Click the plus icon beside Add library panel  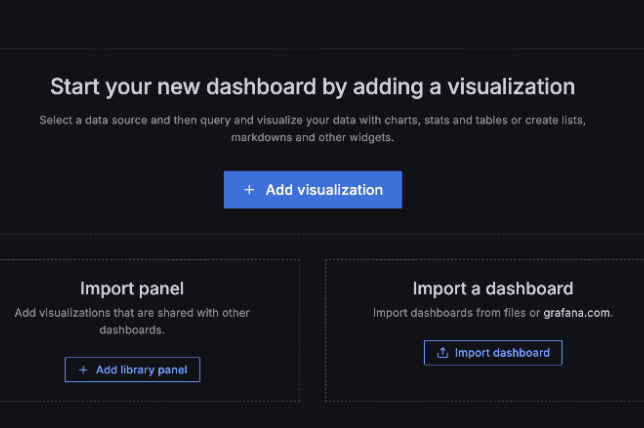(x=83, y=370)
